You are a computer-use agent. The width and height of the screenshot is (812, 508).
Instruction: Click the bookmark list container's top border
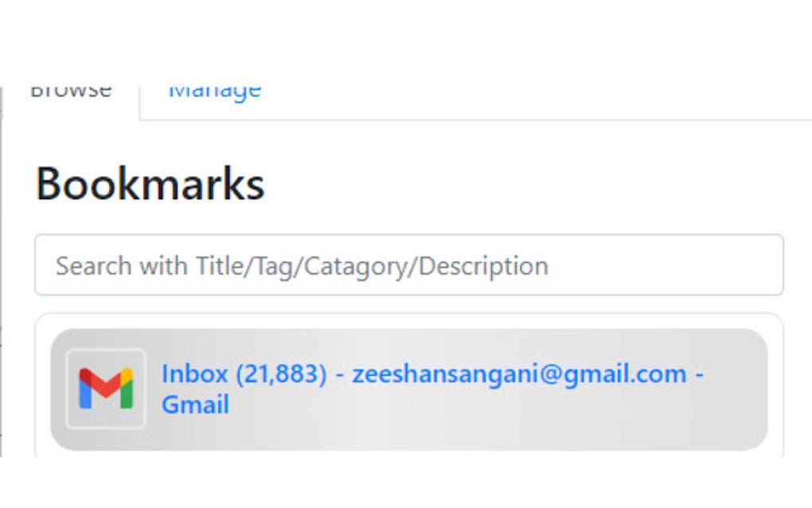(x=408, y=314)
